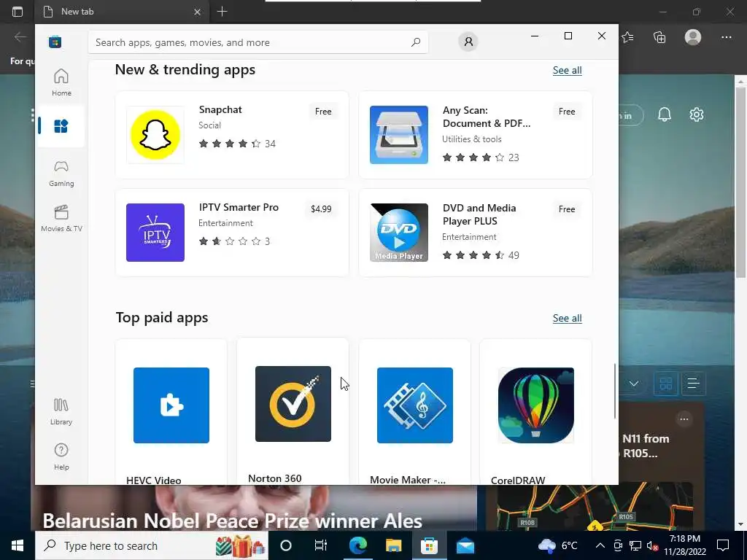Click the search magnifier icon in Store
Image resolution: width=747 pixels, height=560 pixels.
click(415, 42)
